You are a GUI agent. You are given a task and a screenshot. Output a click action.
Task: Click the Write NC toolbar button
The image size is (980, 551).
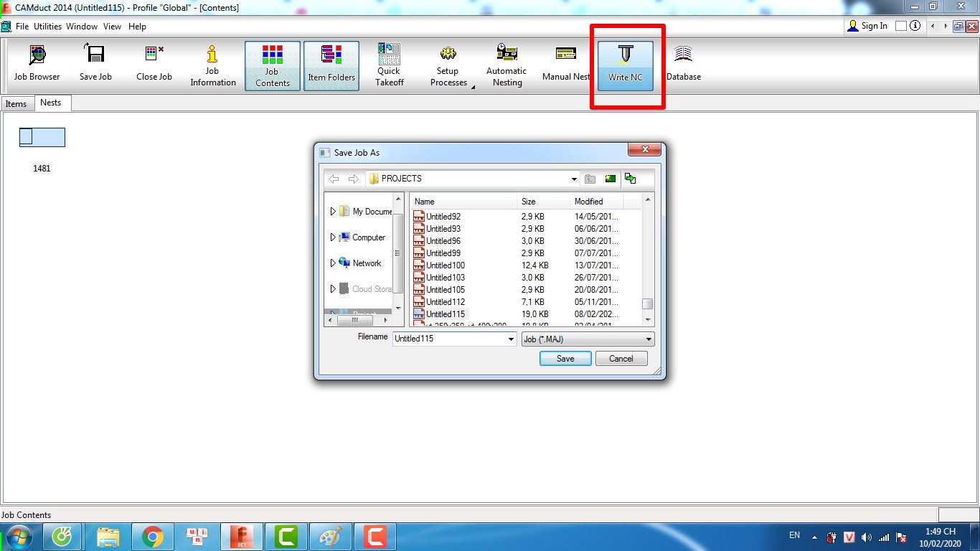626,65
